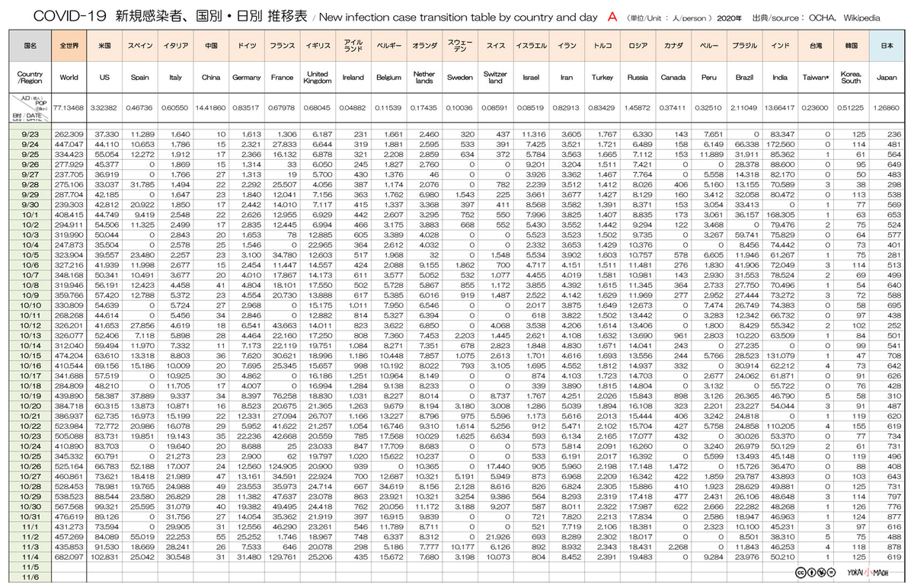Click the Germany column label
The width and height of the screenshot is (914, 588).
(246, 77)
